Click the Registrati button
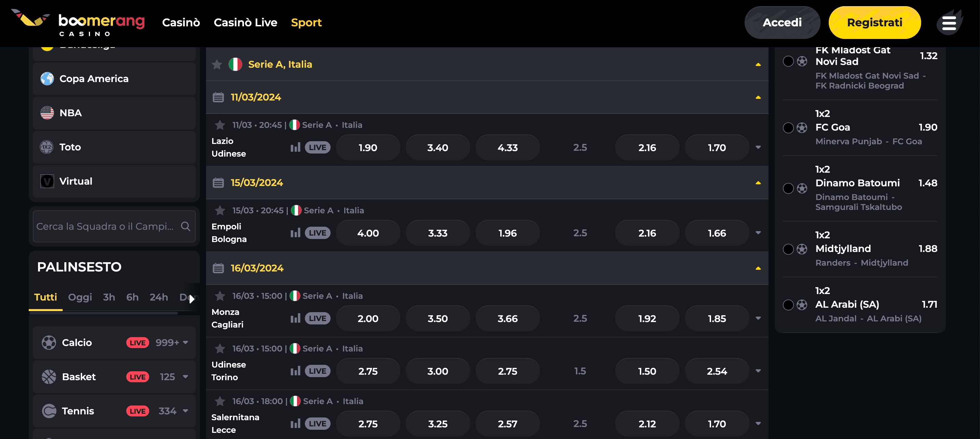 tap(875, 23)
